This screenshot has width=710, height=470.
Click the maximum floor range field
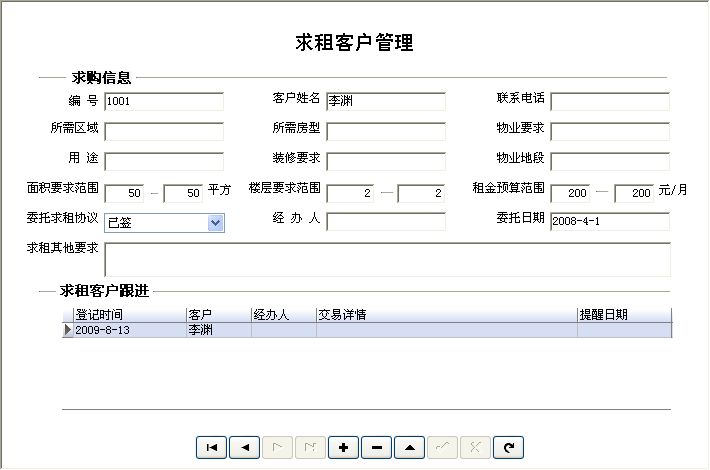(x=421, y=193)
